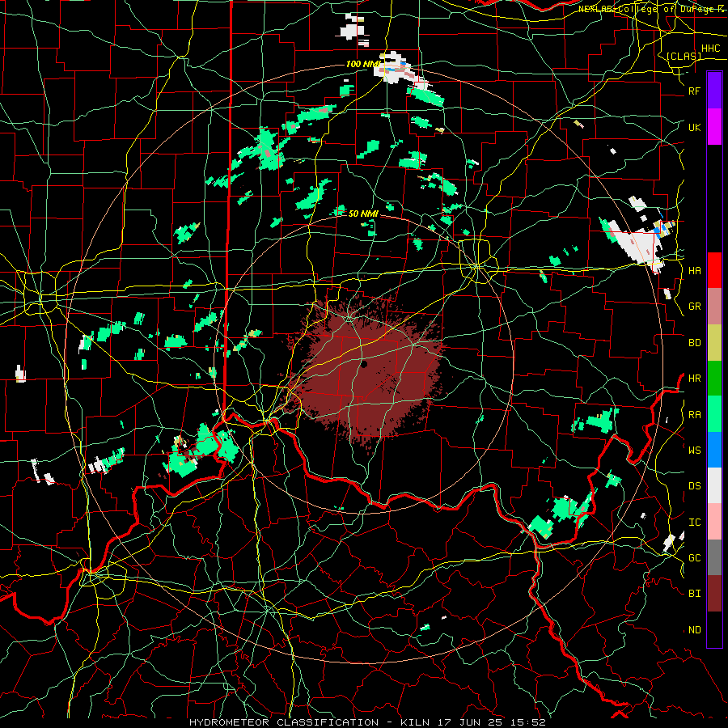Click the HA legend label
The image size is (728, 728).
pyautogui.click(x=695, y=270)
